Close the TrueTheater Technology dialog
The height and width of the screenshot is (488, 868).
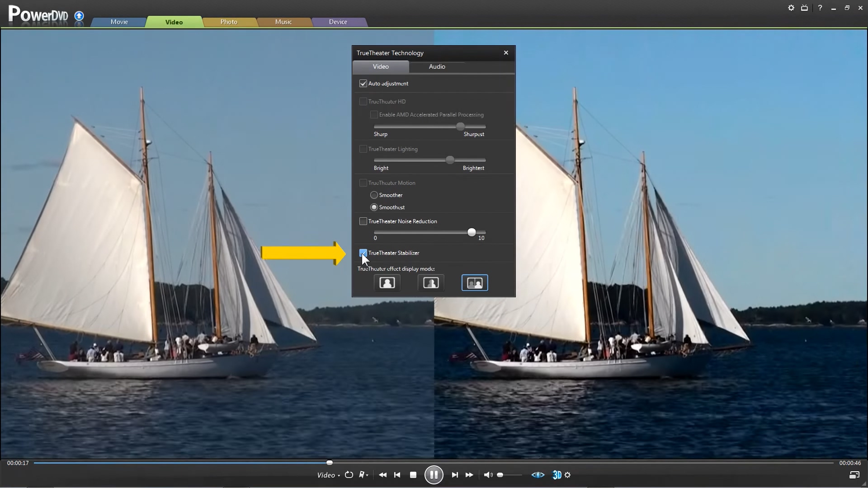[506, 53]
